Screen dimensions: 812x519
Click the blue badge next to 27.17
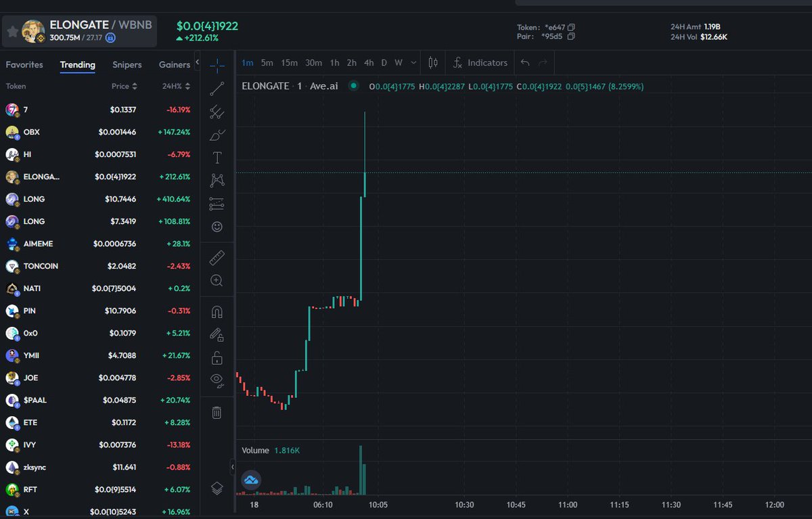(111, 38)
